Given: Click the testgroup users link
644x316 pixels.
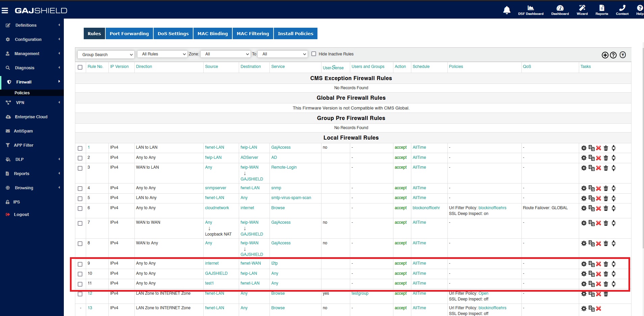Looking at the screenshot, I should [360, 293].
